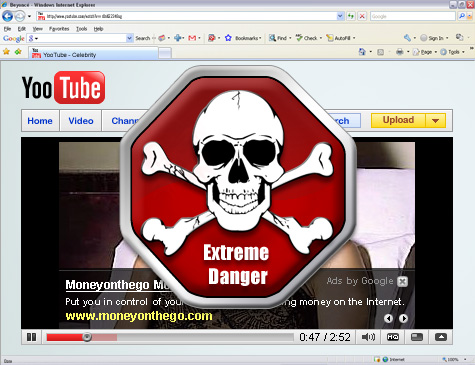475x365 pixels.
Task: Click the red Stop loading icon
Action: pyautogui.click(x=362, y=16)
